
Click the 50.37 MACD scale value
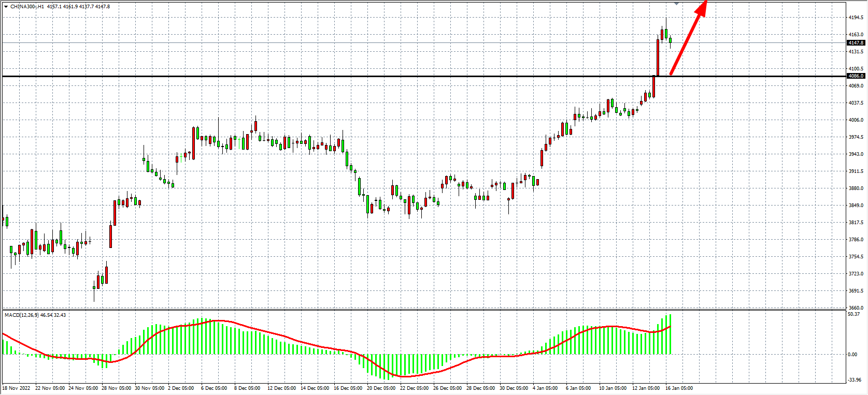[853, 314]
